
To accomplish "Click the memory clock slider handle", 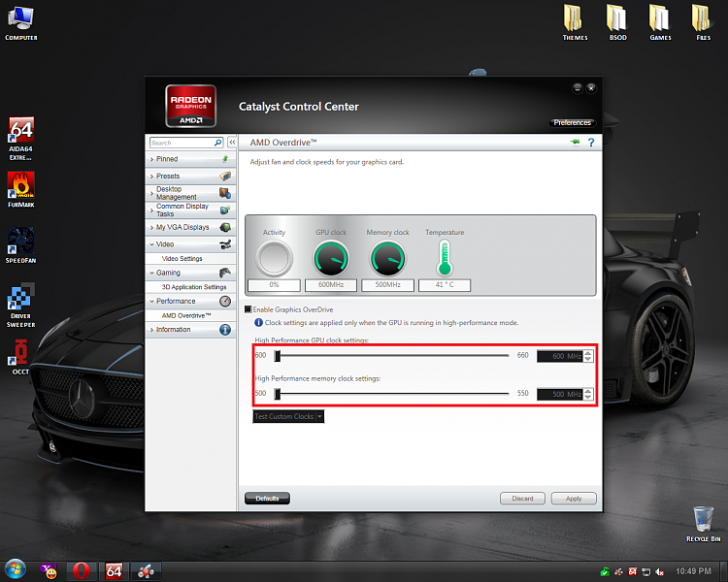I will point(278,394).
